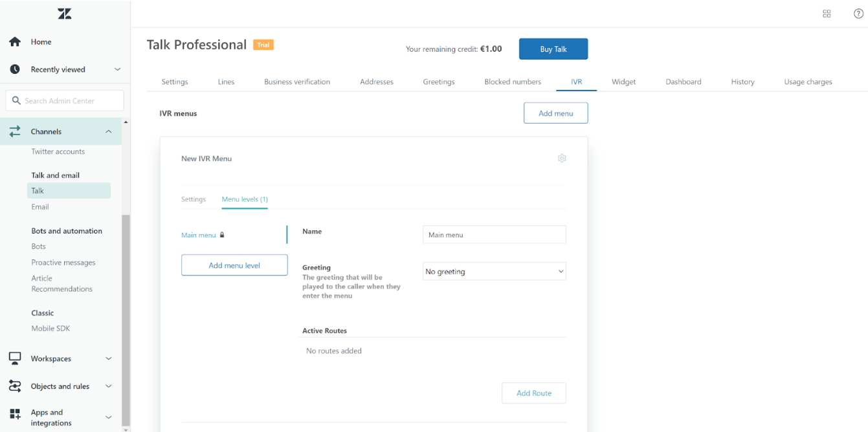Click the Channels arrows icon

pos(15,131)
